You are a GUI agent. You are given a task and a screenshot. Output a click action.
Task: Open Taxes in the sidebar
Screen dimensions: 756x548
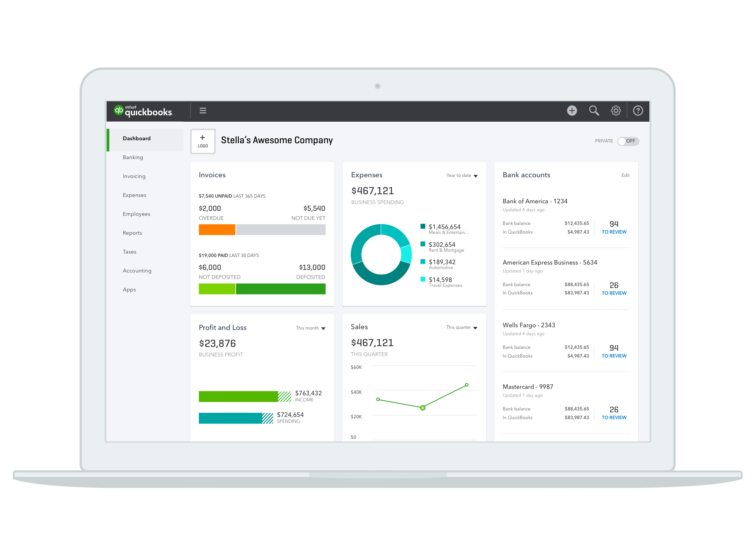point(130,252)
